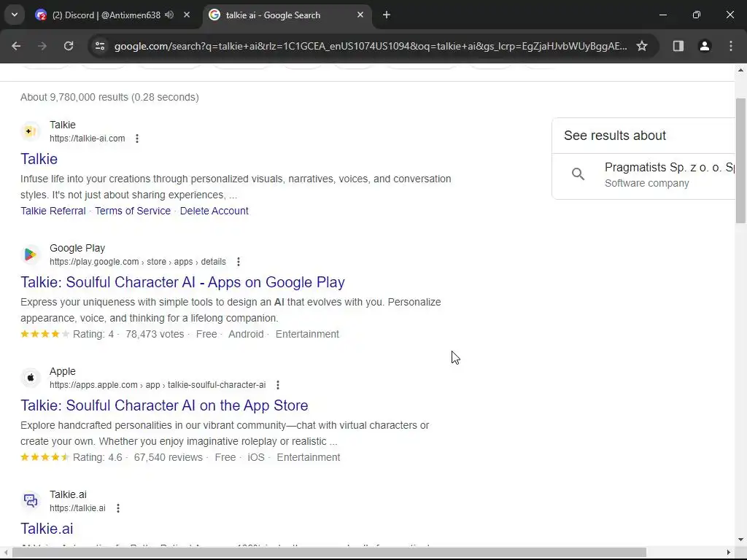Open the Chrome three-dot menu
The height and width of the screenshot is (560, 747).
point(731,46)
